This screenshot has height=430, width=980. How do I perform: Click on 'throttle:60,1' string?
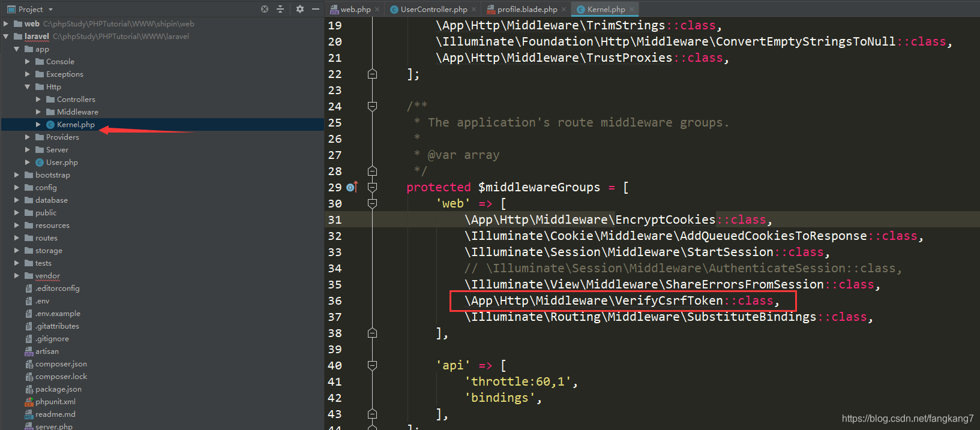tap(517, 381)
